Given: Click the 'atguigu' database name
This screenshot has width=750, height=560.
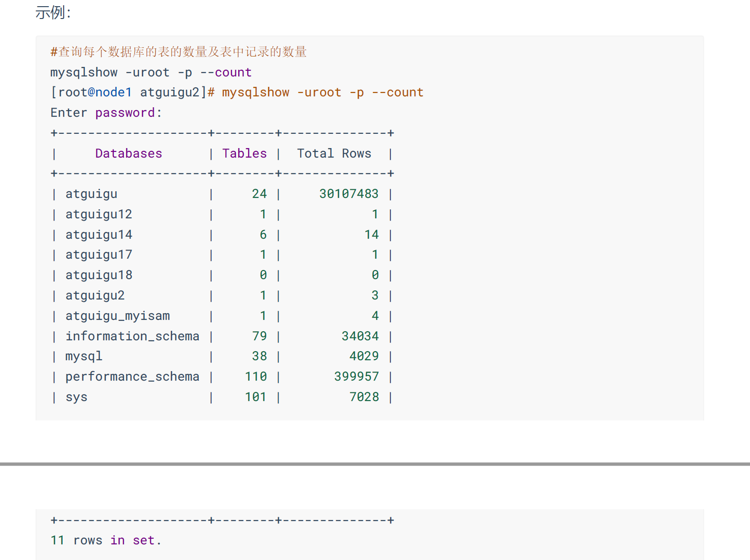Looking at the screenshot, I should (x=91, y=194).
